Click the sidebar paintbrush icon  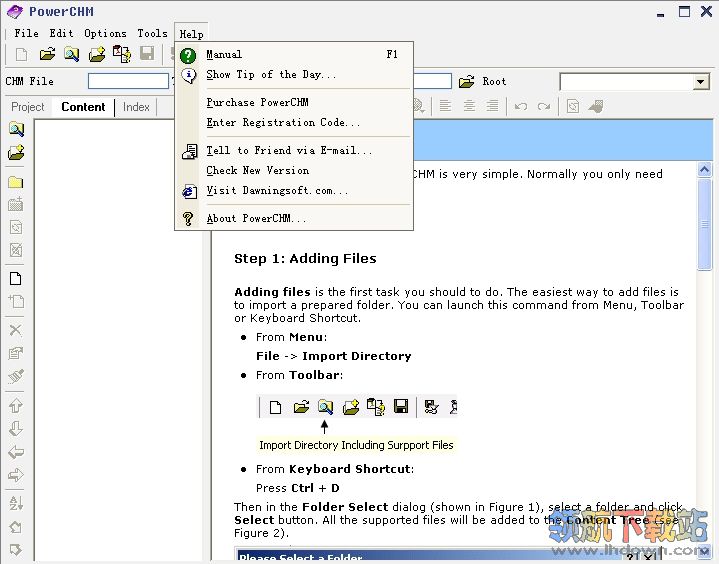(x=16, y=376)
